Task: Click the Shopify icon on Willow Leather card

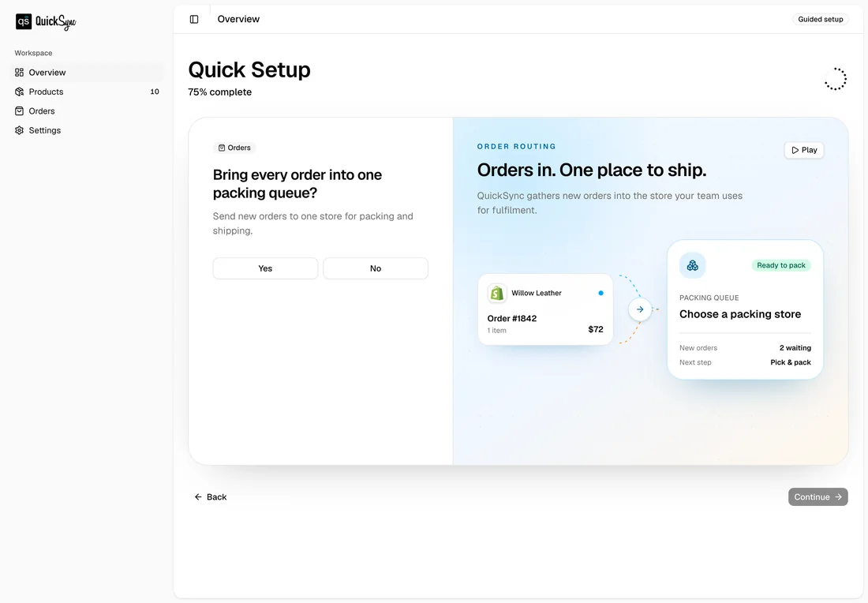Action: pos(497,293)
